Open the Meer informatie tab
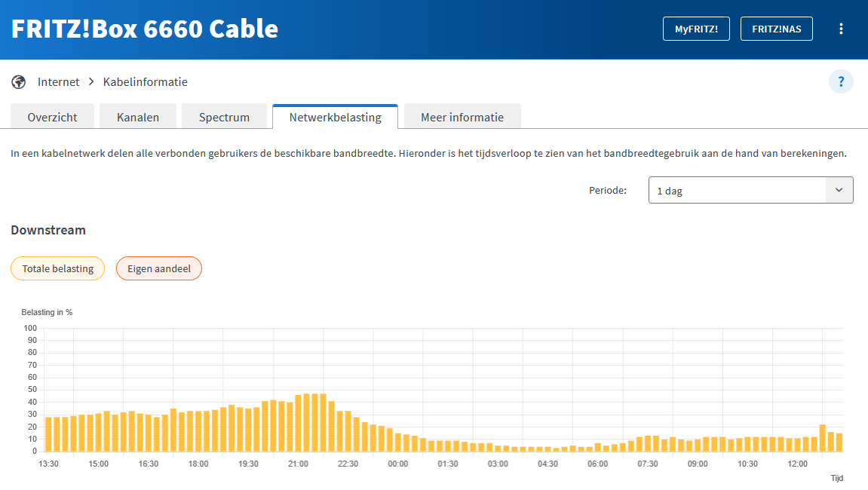868x490 pixels. (x=462, y=117)
